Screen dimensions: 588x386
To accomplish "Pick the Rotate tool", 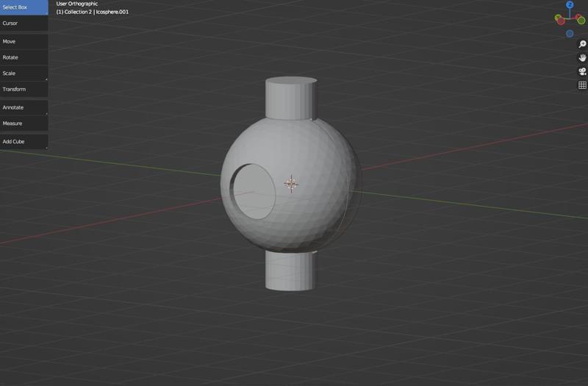I will [x=24, y=57].
